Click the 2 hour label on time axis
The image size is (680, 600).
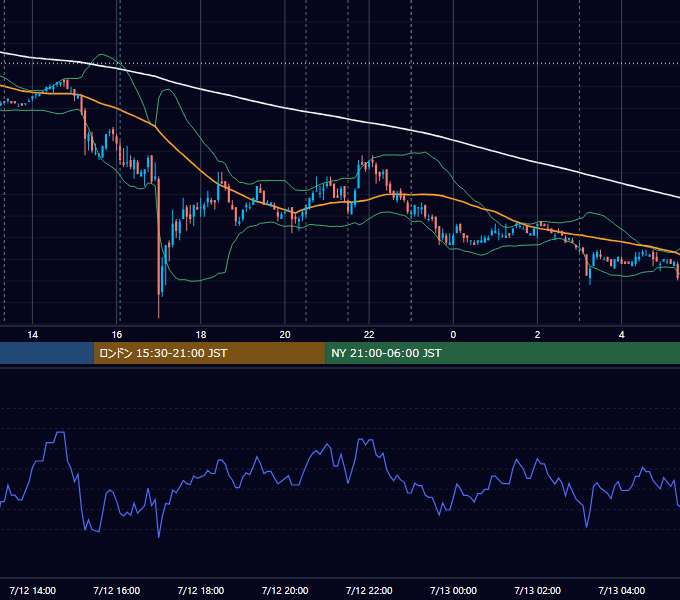537,335
